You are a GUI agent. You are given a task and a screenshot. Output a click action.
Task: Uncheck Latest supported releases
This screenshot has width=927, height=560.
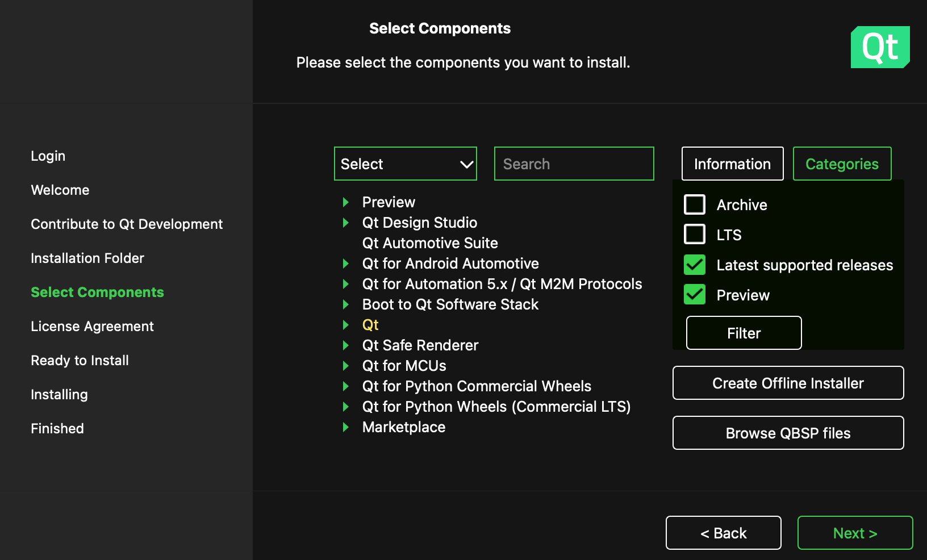[x=694, y=265]
